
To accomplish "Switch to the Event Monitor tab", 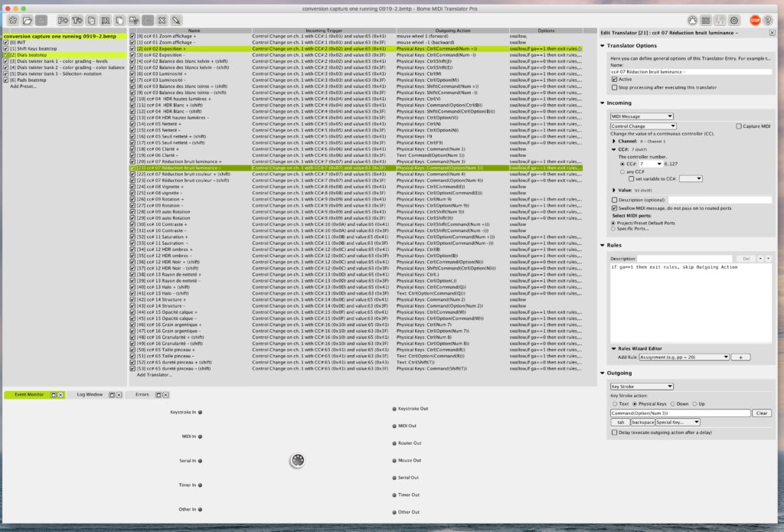I will point(29,395).
